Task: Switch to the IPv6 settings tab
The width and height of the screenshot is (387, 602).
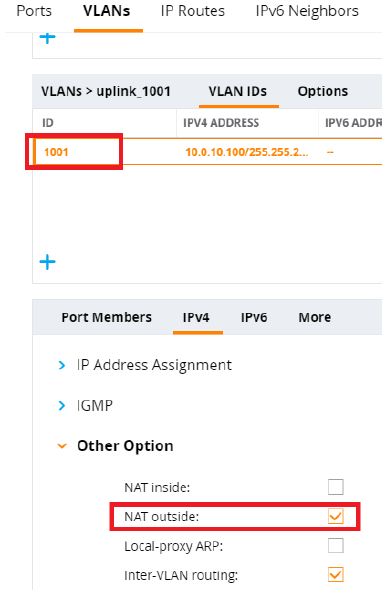Action: [254, 318]
